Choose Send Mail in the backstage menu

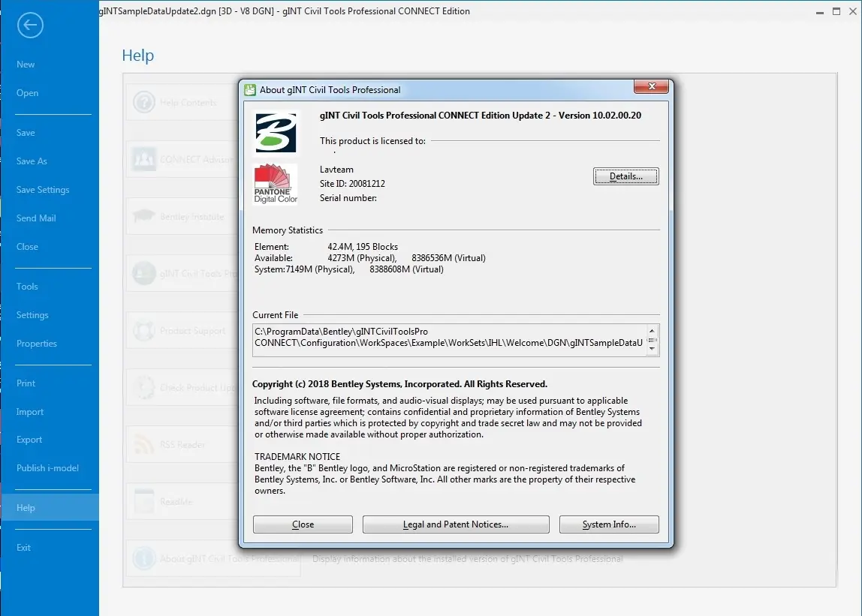tap(36, 218)
